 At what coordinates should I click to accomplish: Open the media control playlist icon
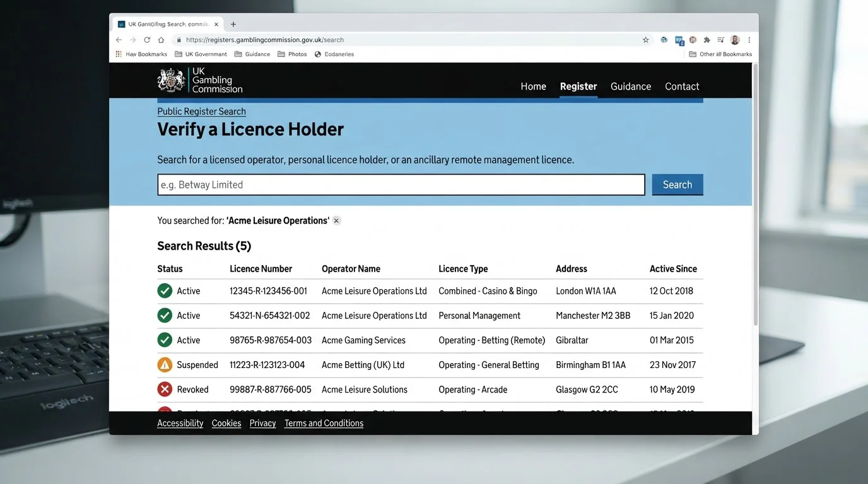pyautogui.click(x=720, y=40)
